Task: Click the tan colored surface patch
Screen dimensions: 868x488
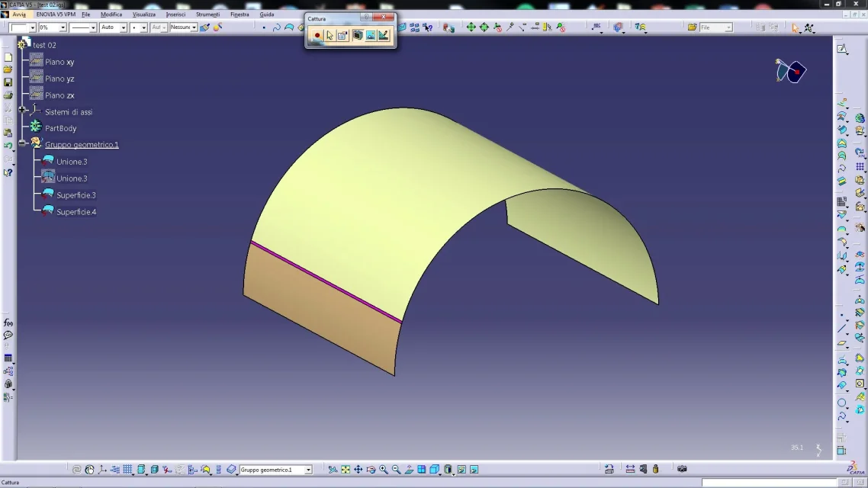Action: [x=322, y=311]
